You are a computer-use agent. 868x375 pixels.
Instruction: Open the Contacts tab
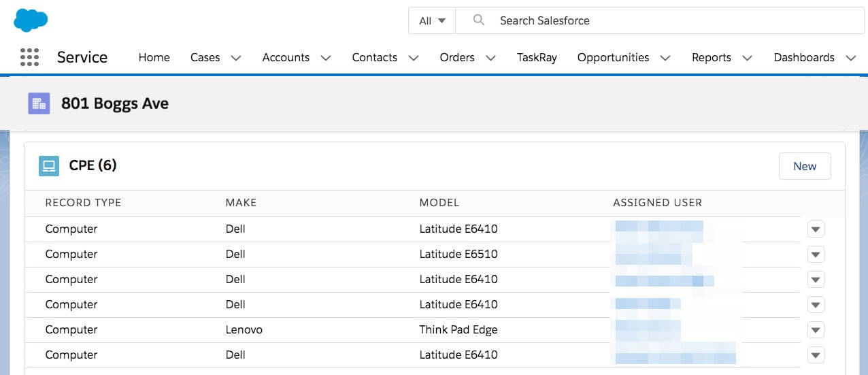pos(374,57)
